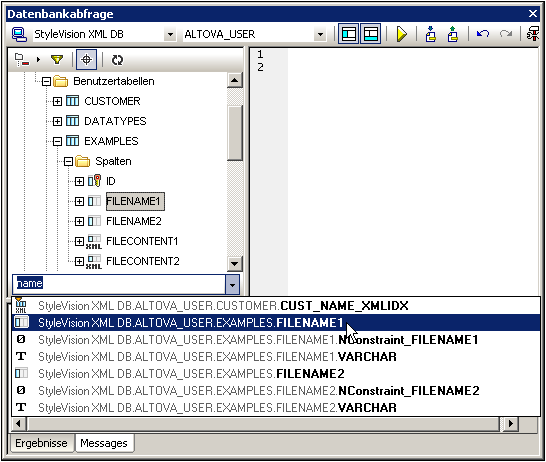Switch to the Messages tab
Image resolution: width=546 pixels, height=462 pixels.
104,443
